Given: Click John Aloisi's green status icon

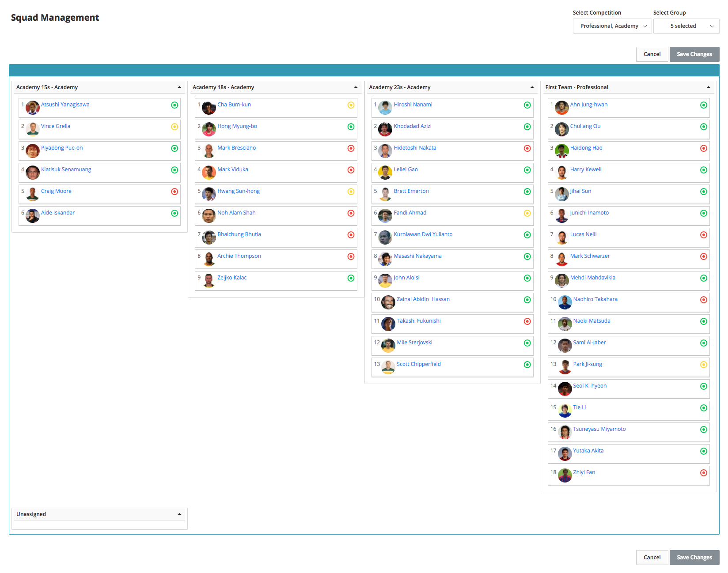Looking at the screenshot, I should 527,278.
